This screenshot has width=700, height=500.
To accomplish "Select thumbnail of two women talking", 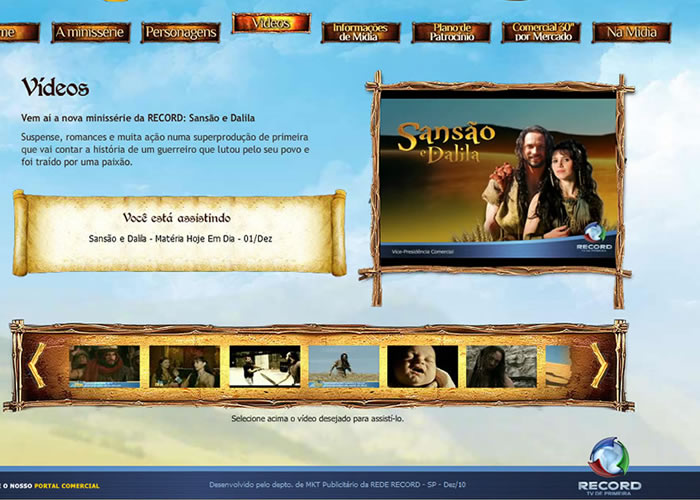I will pyautogui.click(x=184, y=367).
